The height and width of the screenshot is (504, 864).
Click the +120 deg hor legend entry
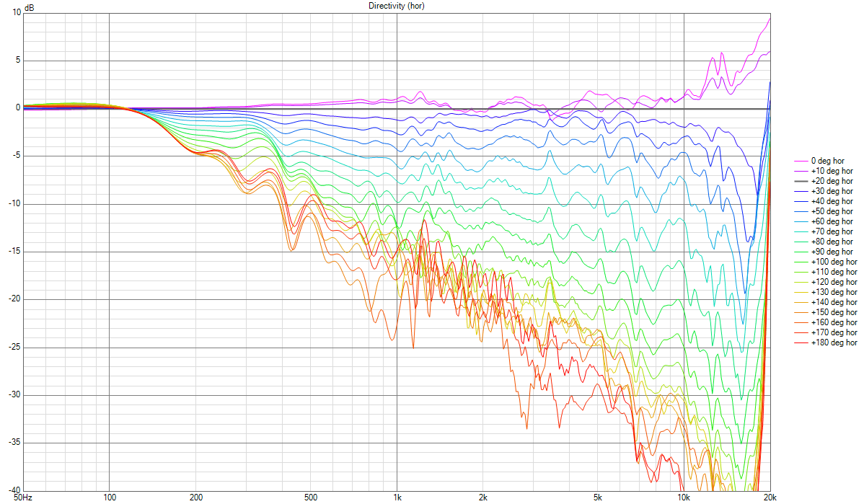coord(826,282)
